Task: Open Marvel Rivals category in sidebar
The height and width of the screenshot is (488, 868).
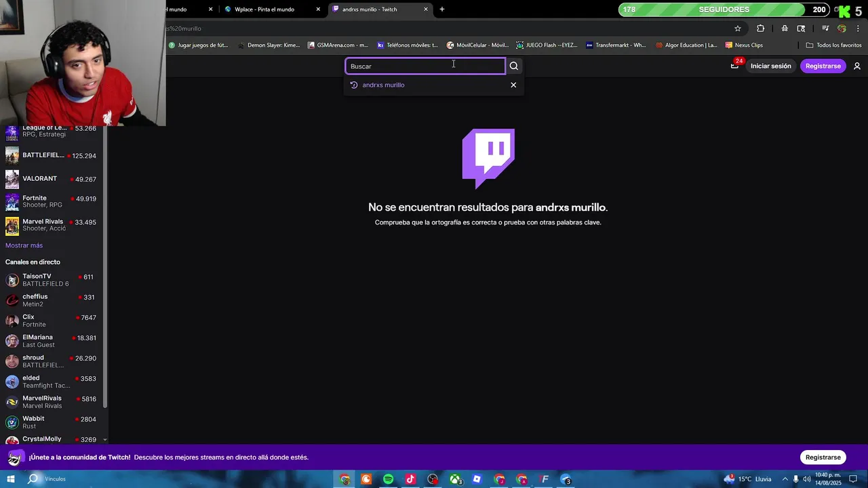Action: (x=52, y=225)
